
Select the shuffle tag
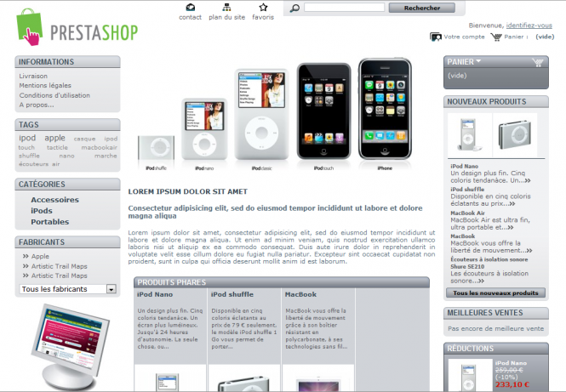click(29, 156)
